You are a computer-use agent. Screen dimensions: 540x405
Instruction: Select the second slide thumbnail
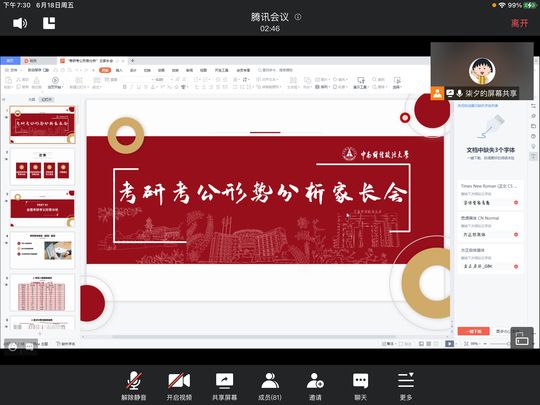(x=42, y=167)
